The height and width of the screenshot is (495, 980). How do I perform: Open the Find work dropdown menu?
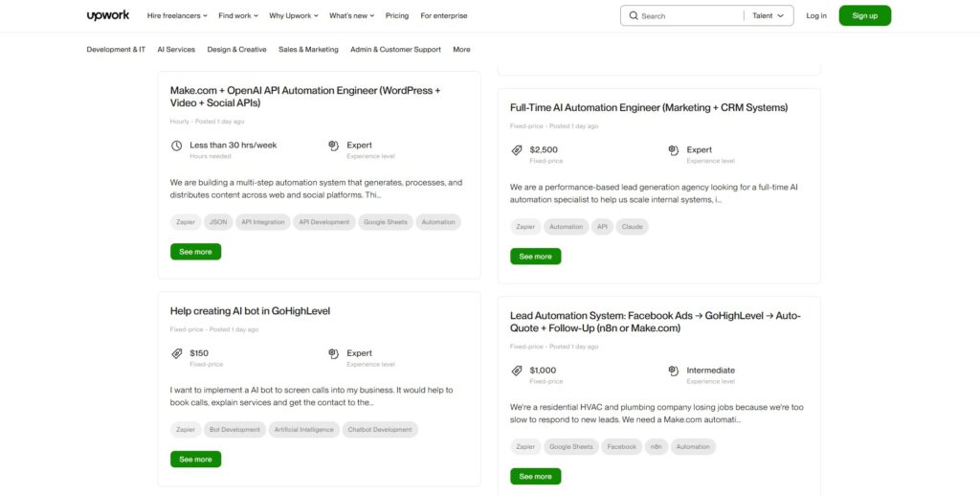237,15
